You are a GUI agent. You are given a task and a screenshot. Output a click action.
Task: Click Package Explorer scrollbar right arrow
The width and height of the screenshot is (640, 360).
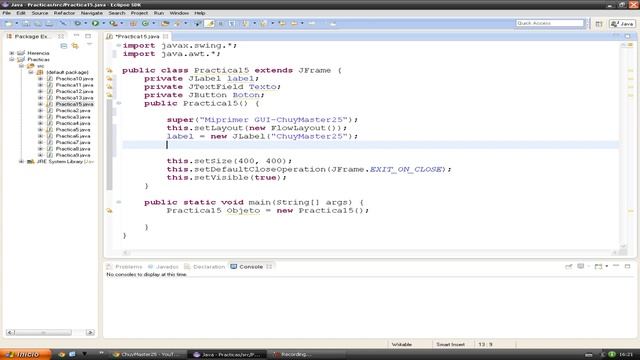coord(90,333)
